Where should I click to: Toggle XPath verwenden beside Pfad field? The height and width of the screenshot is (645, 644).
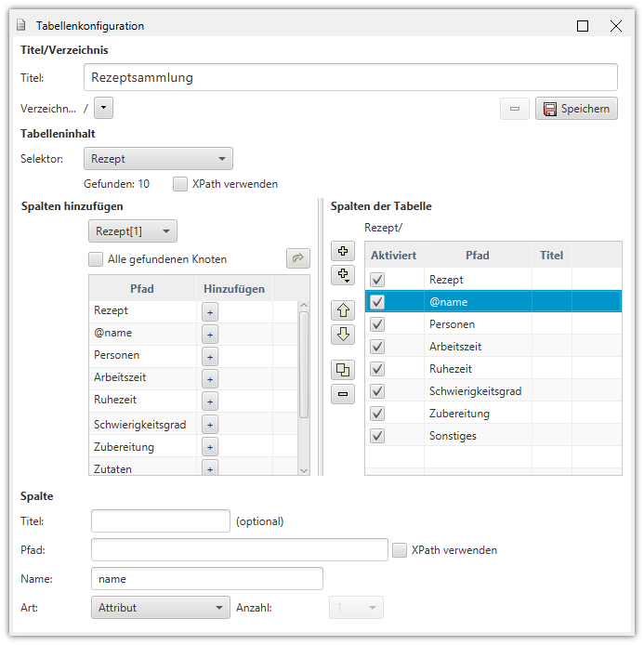click(400, 550)
